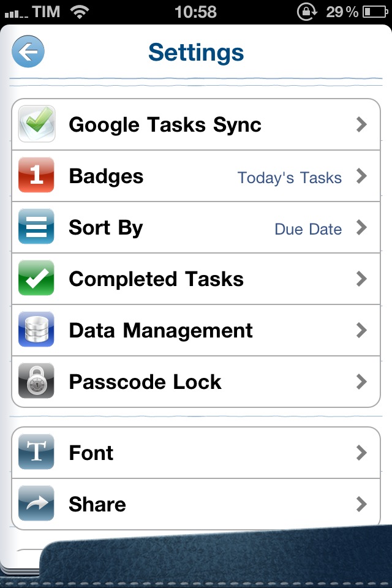Open Badges options via its chevron
Viewport: 392px width, 588px height.
(361, 176)
